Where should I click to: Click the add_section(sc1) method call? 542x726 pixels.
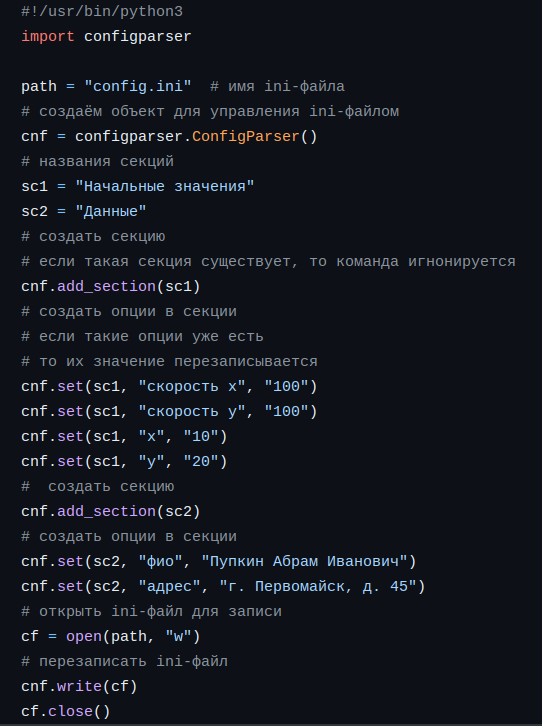pos(129,286)
